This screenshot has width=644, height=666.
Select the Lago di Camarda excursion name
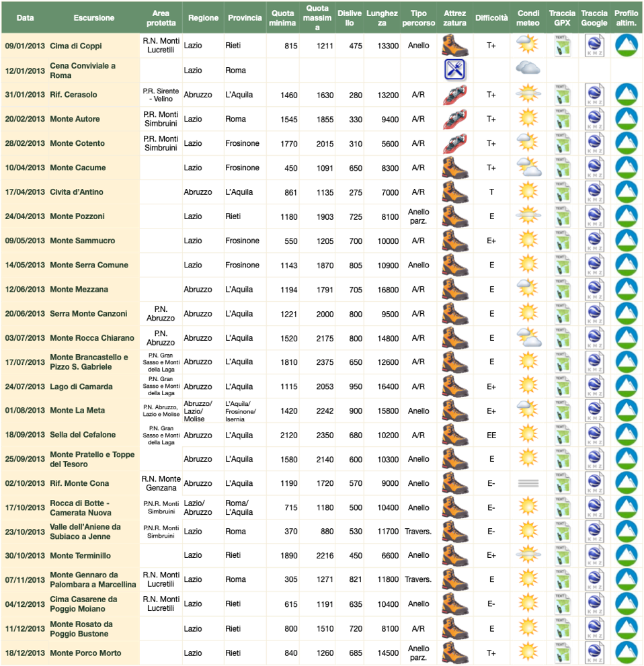click(81, 386)
